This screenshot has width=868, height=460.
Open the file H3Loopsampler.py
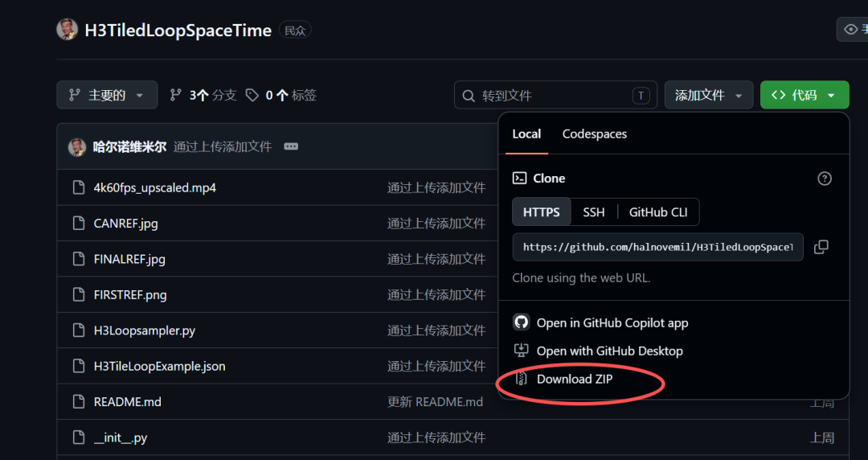(145, 331)
